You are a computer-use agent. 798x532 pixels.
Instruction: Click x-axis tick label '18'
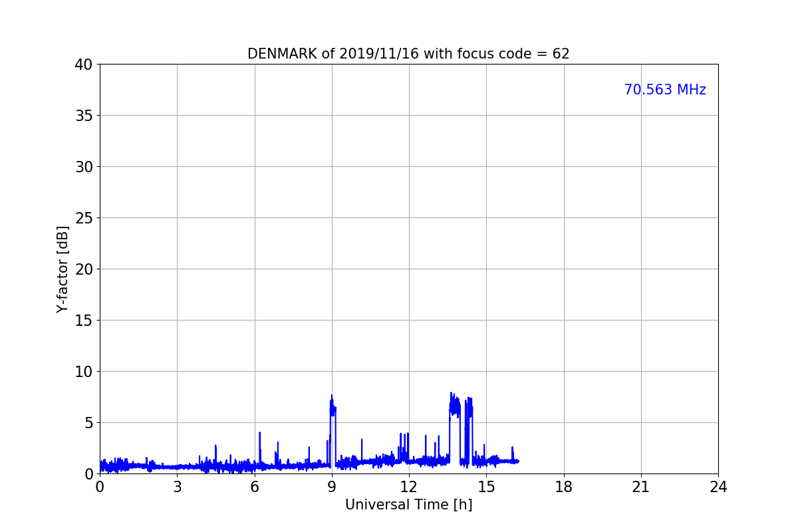pos(564,487)
